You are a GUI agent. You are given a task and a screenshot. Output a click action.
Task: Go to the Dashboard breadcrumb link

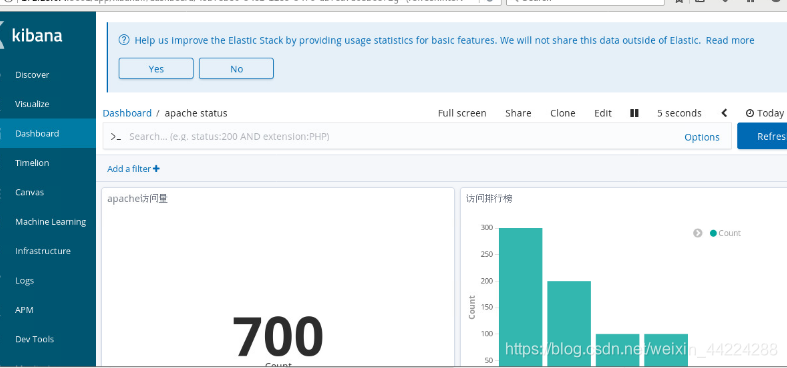click(127, 113)
